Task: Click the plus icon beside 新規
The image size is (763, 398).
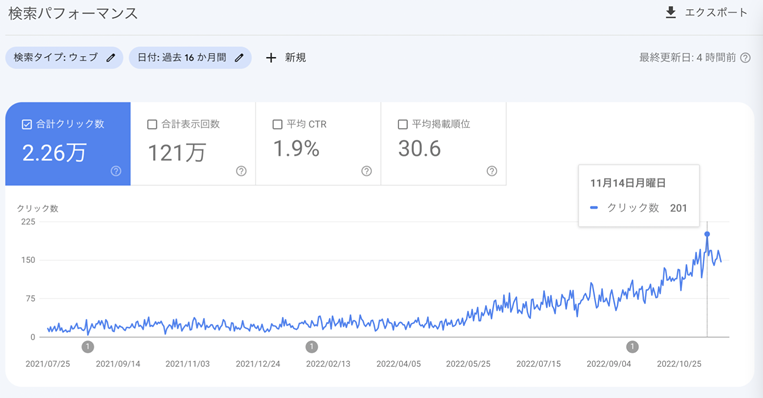Action: pyautogui.click(x=271, y=58)
